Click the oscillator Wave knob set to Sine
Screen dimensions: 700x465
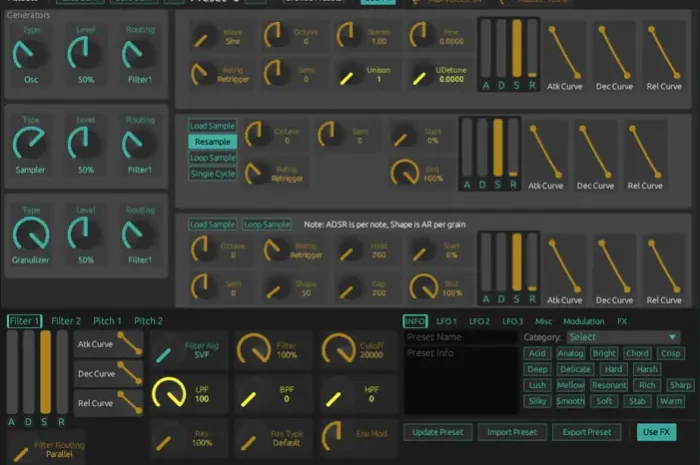202,38
